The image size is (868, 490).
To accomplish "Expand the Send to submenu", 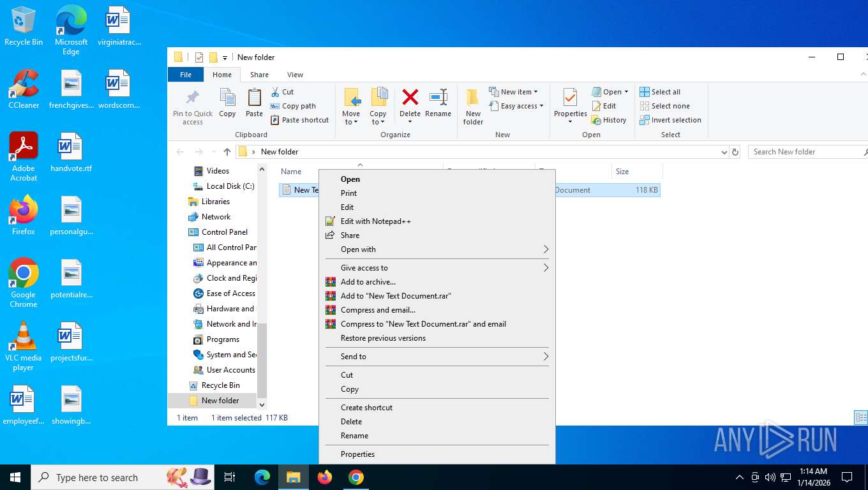I will [437, 357].
